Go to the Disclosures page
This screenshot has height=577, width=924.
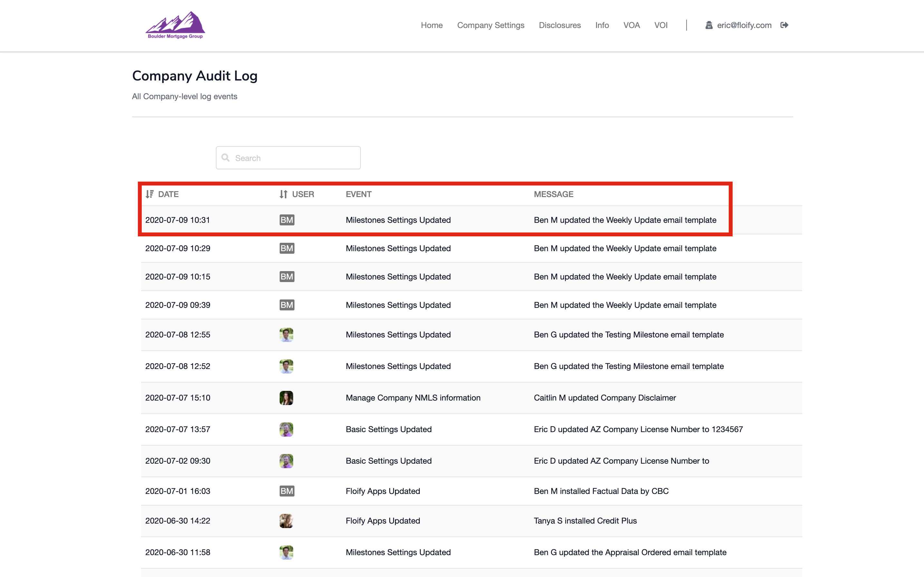559,25
